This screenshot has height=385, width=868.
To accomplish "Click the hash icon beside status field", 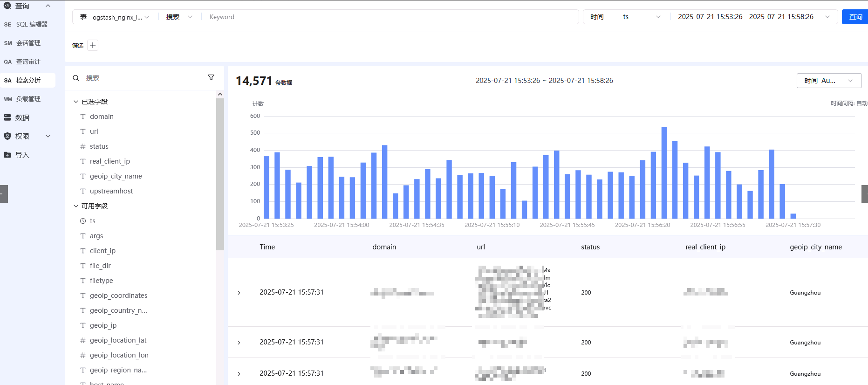I will pos(83,146).
